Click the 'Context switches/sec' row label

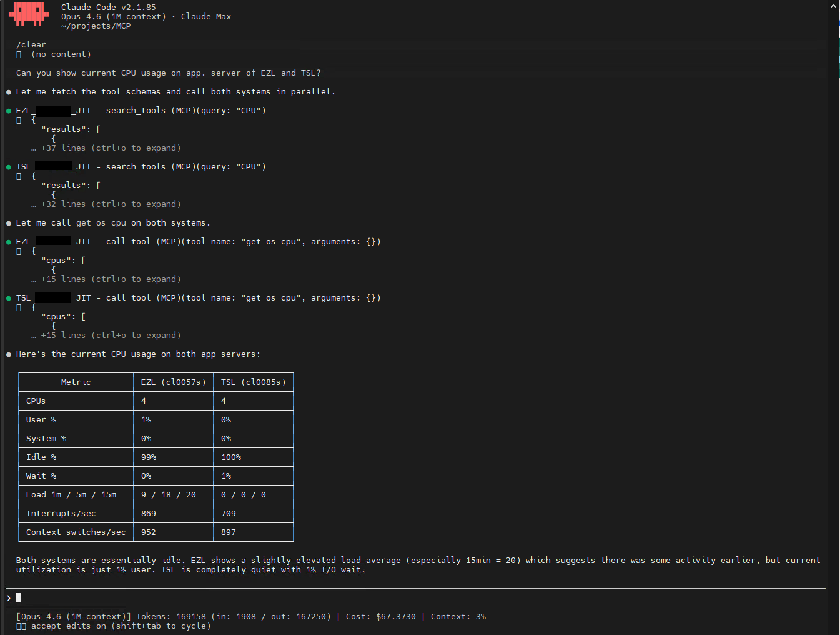76,532
